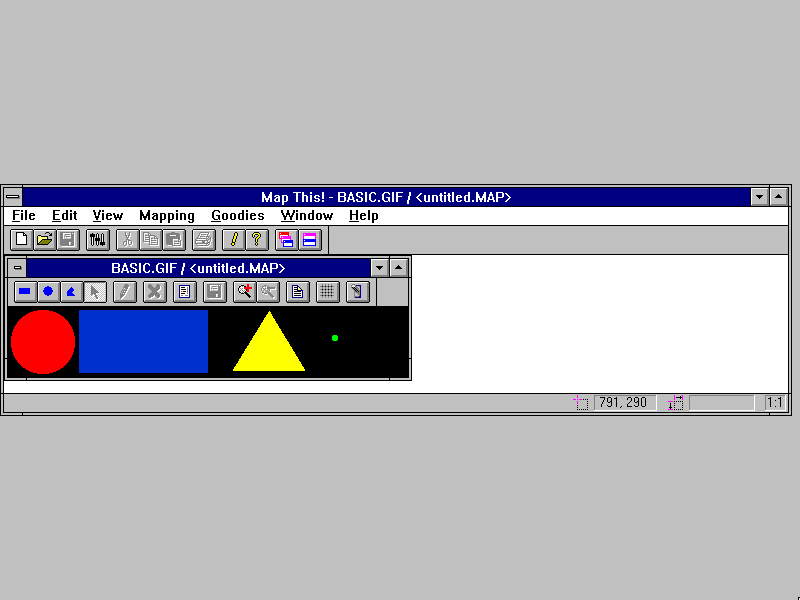Open settings with the sliders icon
800x600 pixels.
(98, 239)
